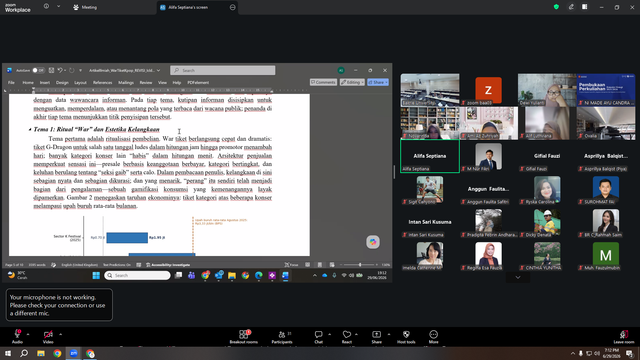Open dropdown arrow next to Zoom Workplace info

coord(58,7)
